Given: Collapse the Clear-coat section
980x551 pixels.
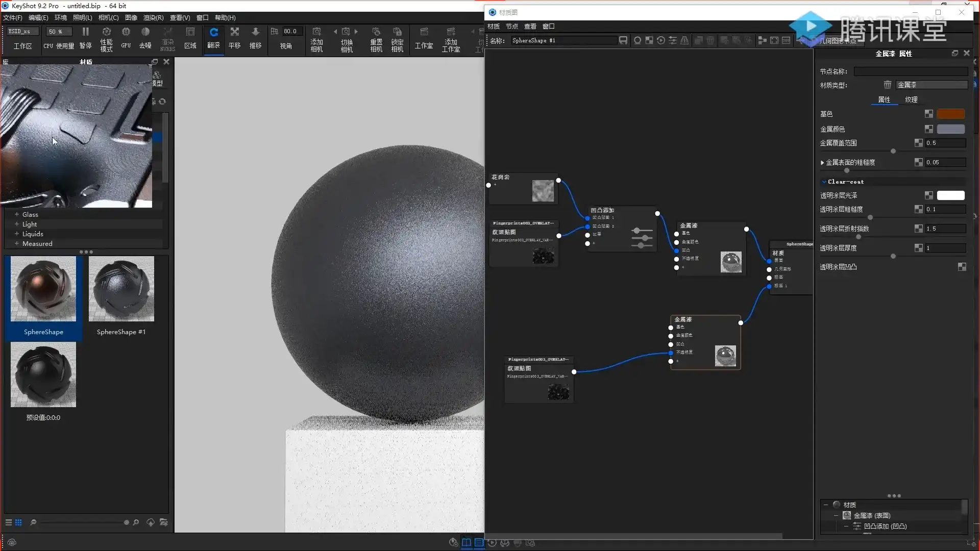Looking at the screenshot, I should coord(824,182).
